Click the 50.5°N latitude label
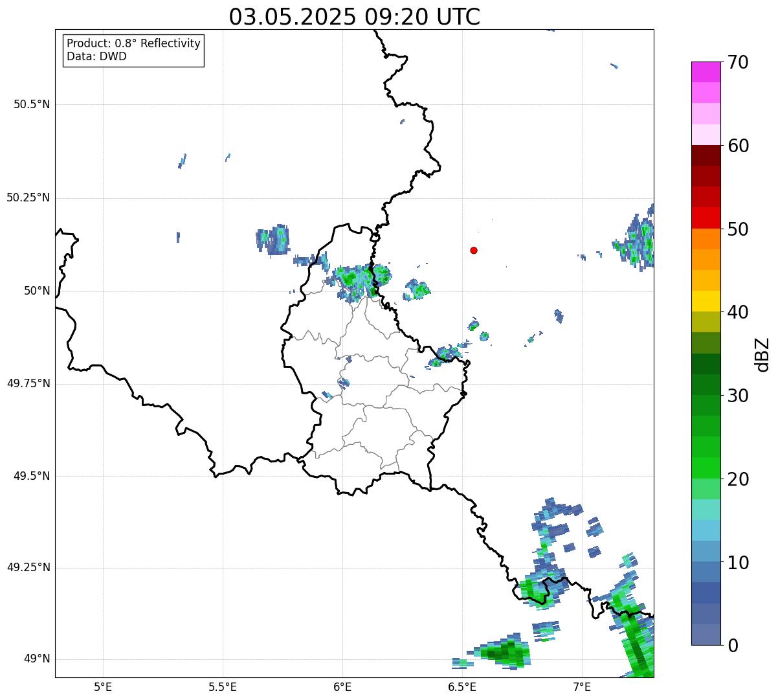This screenshot has height=700, width=778. click(x=32, y=104)
